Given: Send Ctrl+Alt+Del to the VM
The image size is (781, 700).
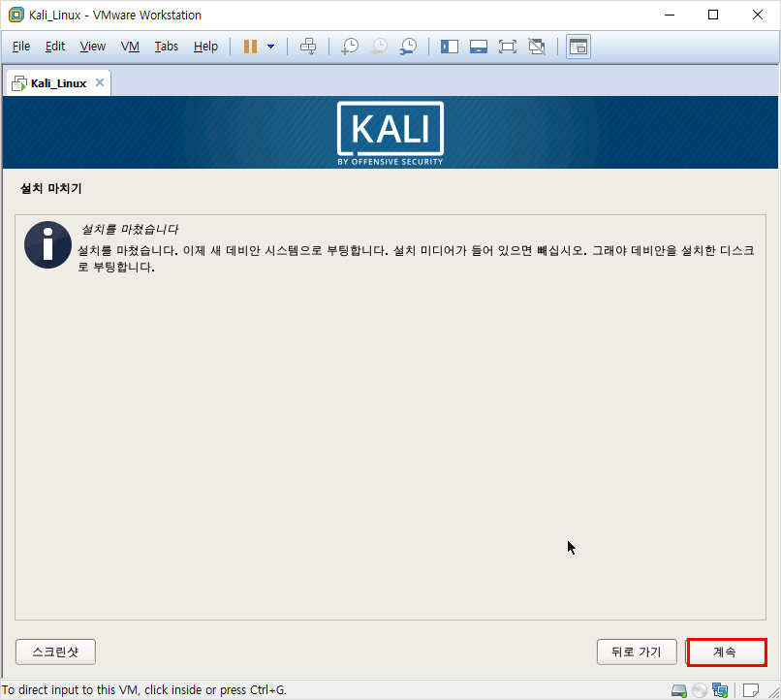Looking at the screenshot, I should [308, 47].
